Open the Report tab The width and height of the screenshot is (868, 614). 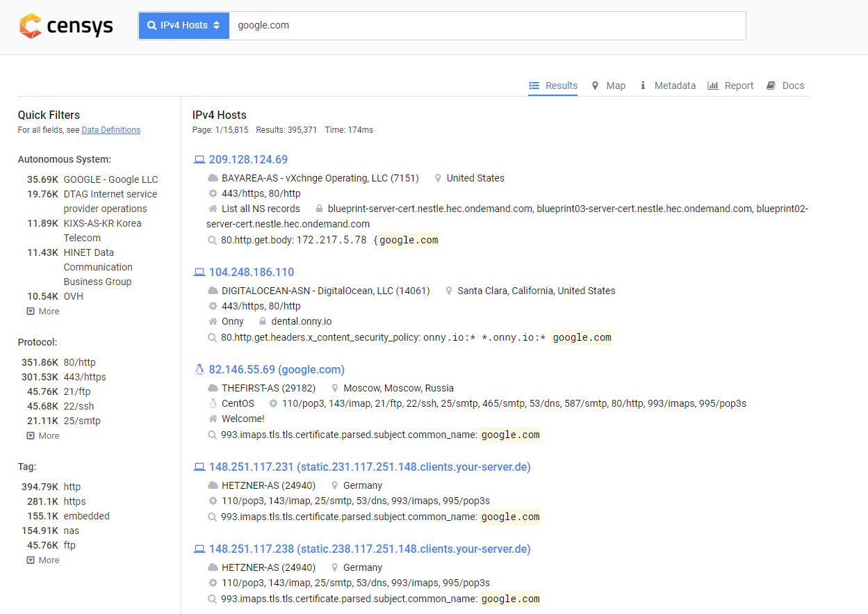[x=730, y=86]
